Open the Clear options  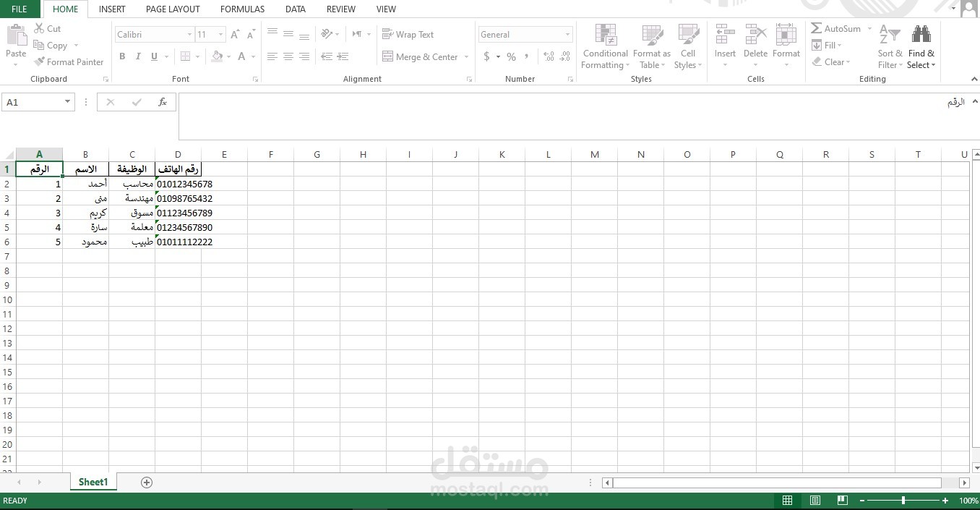(x=830, y=62)
